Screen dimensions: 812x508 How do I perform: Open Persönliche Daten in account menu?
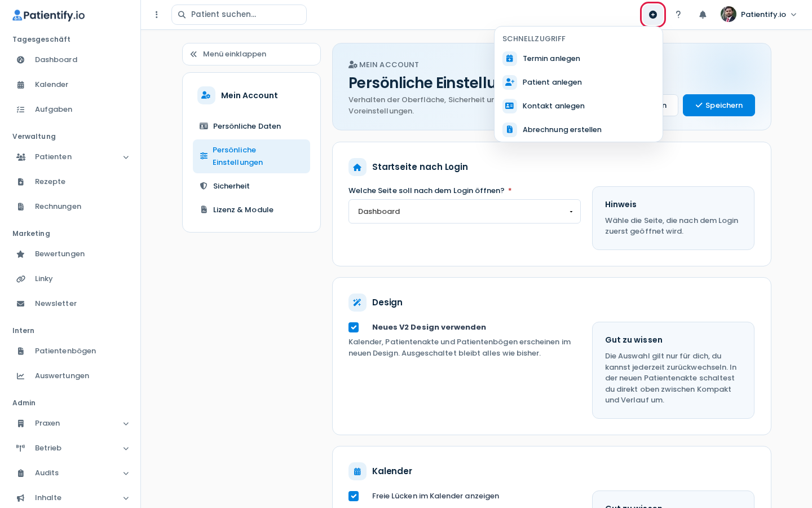click(251, 126)
